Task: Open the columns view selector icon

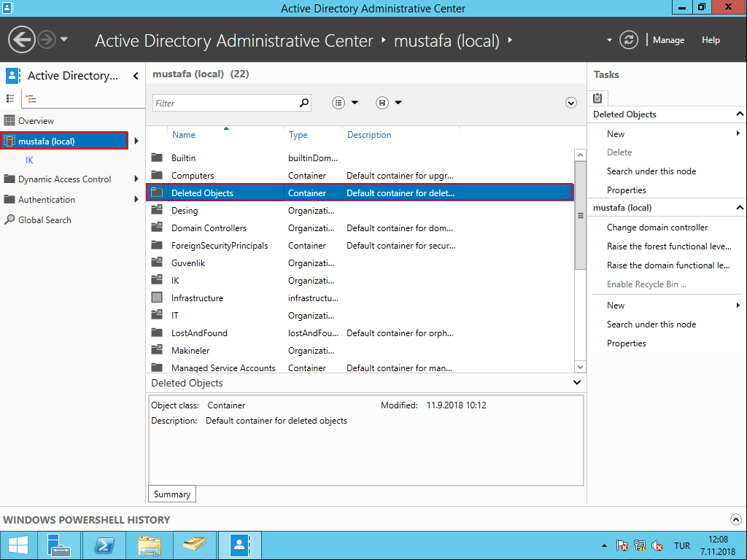Action: point(338,103)
